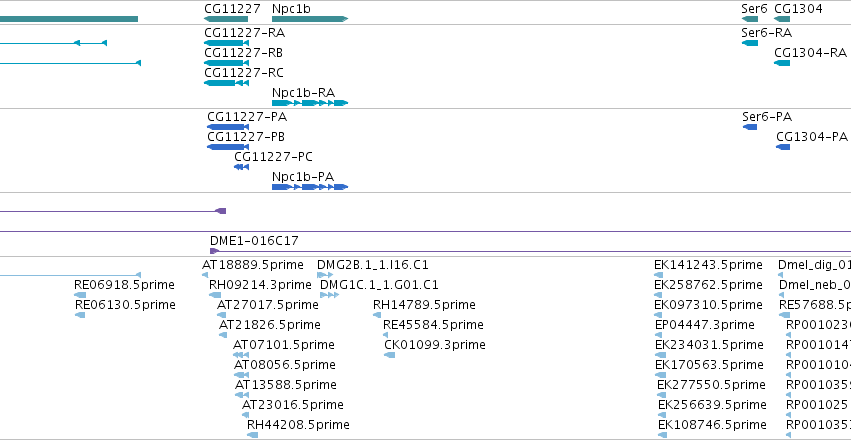Select the EP04447.3prime EST label

[704, 324]
